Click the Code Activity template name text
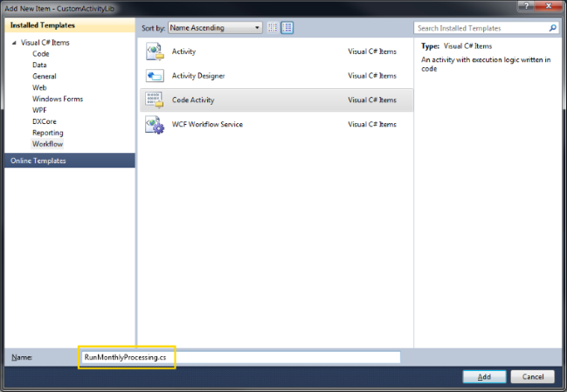This screenshot has height=392, width=567. pos(193,100)
